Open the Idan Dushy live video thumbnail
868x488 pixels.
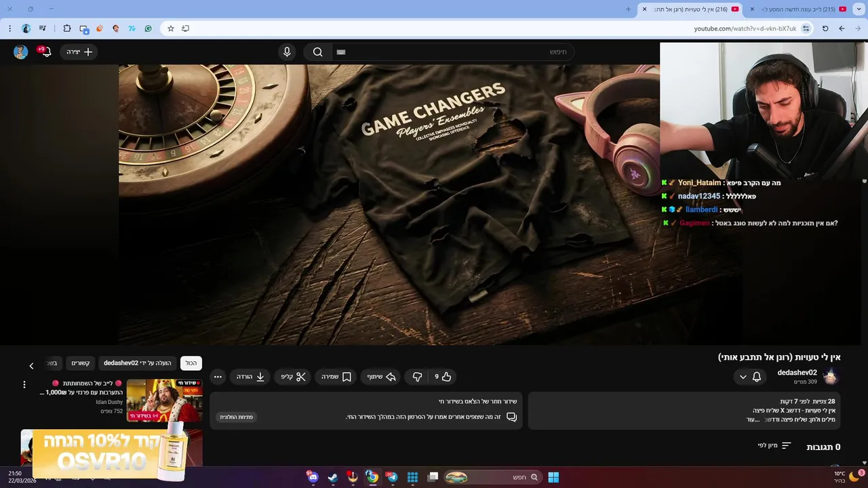tap(164, 400)
